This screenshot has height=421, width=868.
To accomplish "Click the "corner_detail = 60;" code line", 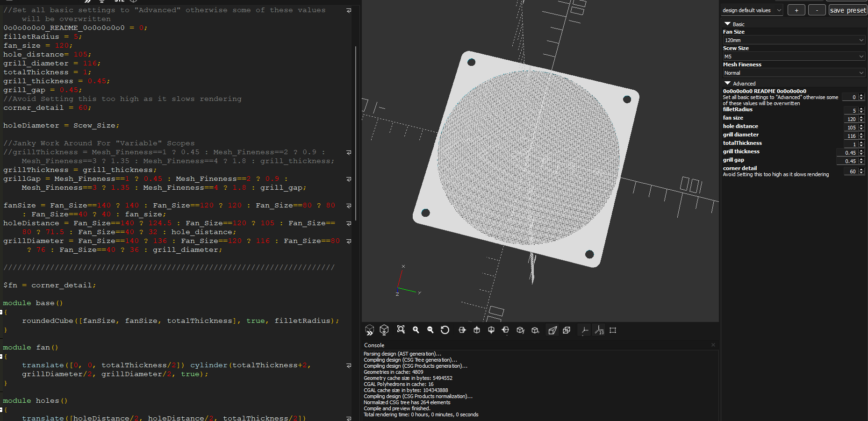I will [x=47, y=107].
